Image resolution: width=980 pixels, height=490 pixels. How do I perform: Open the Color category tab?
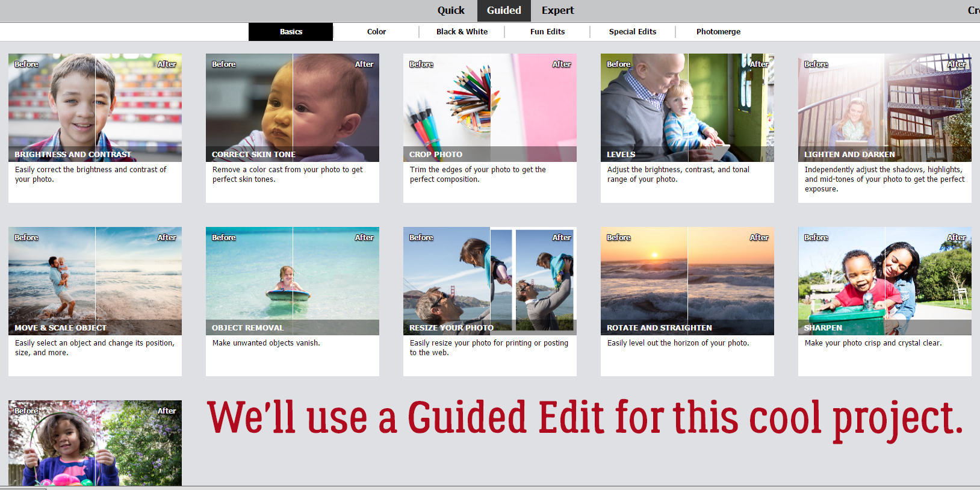[x=376, y=32]
